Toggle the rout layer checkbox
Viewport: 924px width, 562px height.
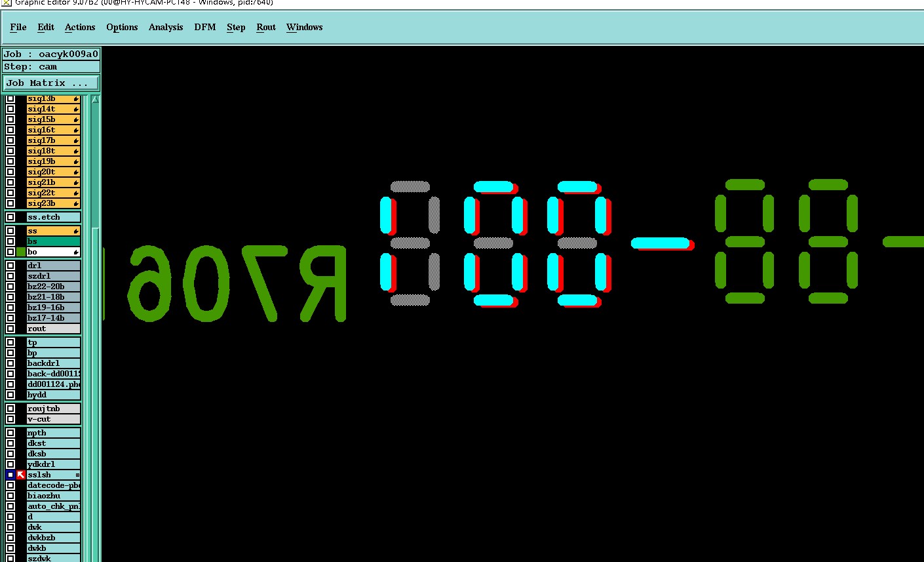pos(10,329)
